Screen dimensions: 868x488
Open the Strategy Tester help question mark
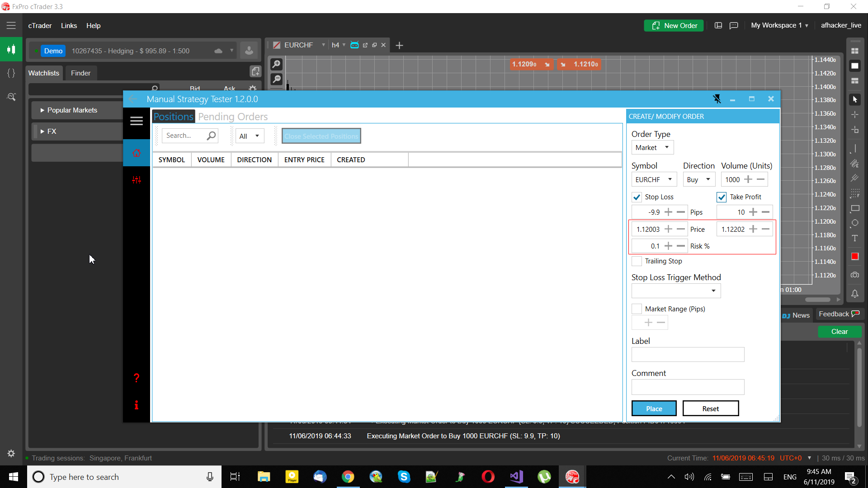tap(137, 378)
